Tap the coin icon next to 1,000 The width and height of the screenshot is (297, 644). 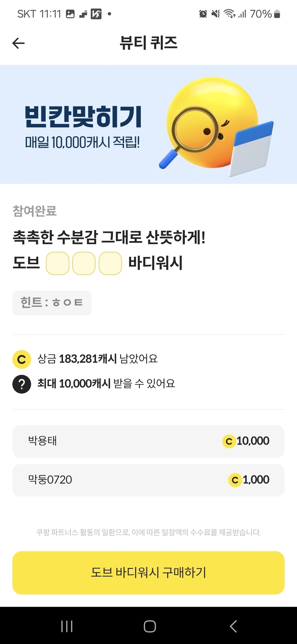(x=235, y=480)
